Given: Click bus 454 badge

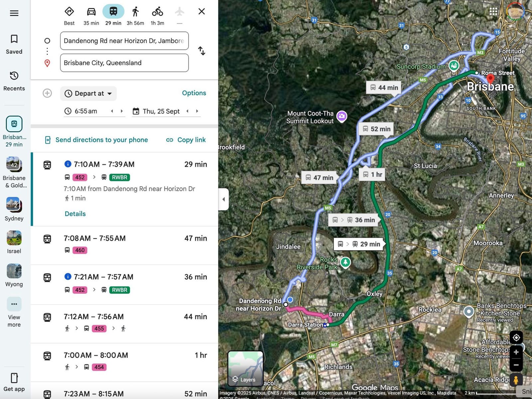Looking at the screenshot, I should tap(99, 367).
